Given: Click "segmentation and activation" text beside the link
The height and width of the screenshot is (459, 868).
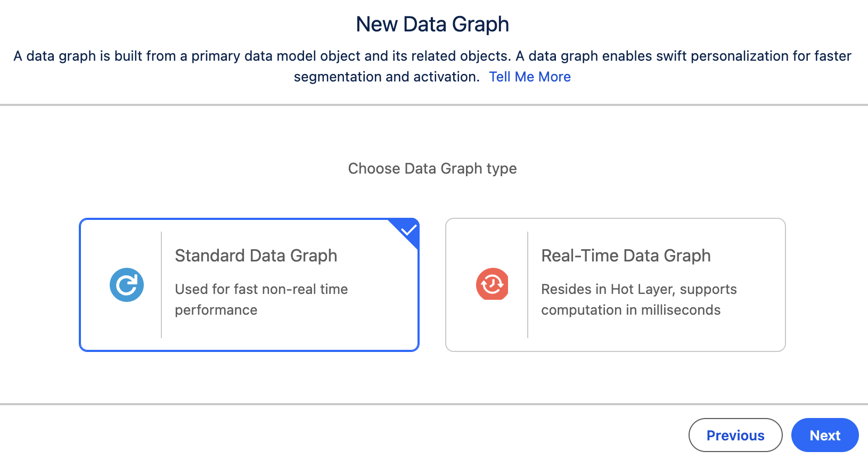Looking at the screenshot, I should (x=387, y=77).
